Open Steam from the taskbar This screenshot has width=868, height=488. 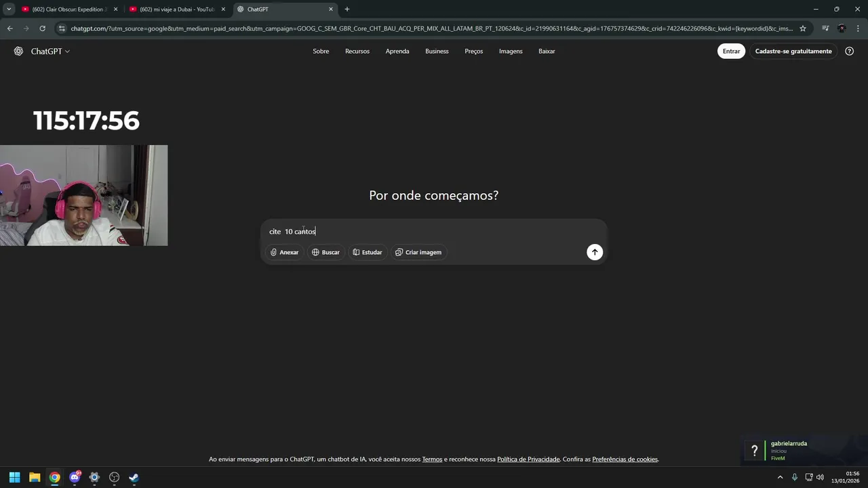(134, 477)
